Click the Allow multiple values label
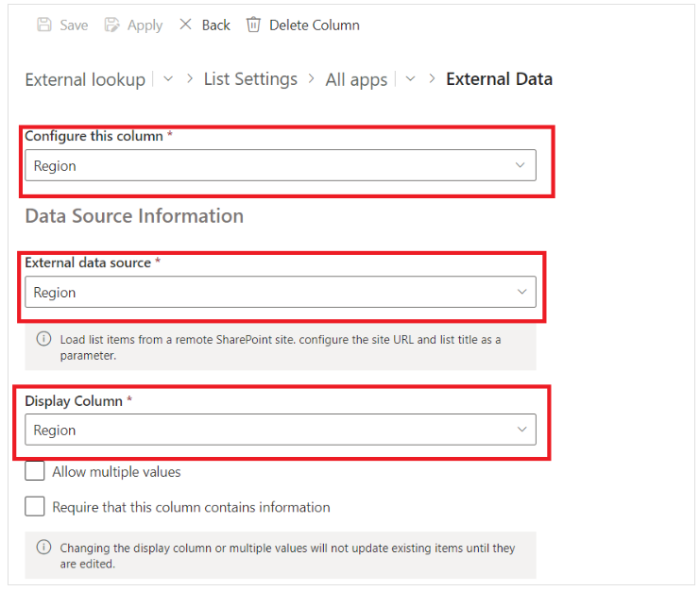700x591 pixels. [x=116, y=472]
